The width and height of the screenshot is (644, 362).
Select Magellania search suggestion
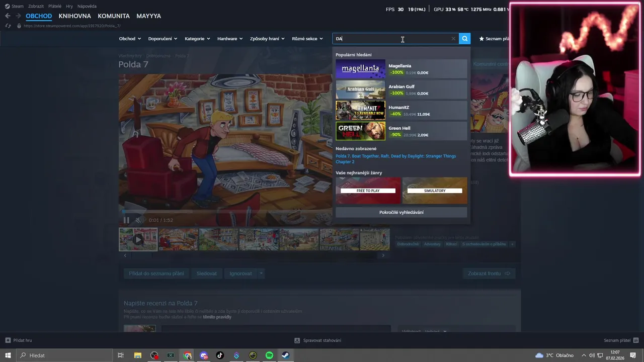click(401, 69)
